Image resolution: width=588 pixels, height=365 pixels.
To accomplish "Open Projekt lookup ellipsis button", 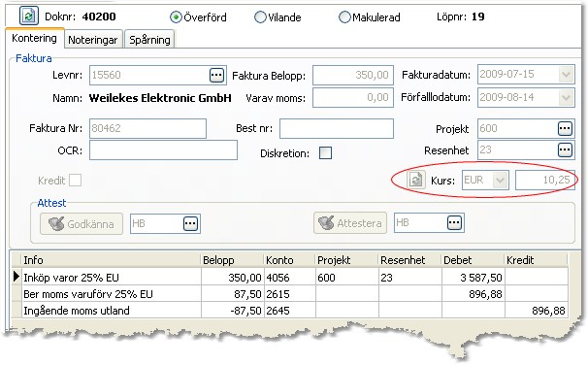I will click(x=565, y=129).
